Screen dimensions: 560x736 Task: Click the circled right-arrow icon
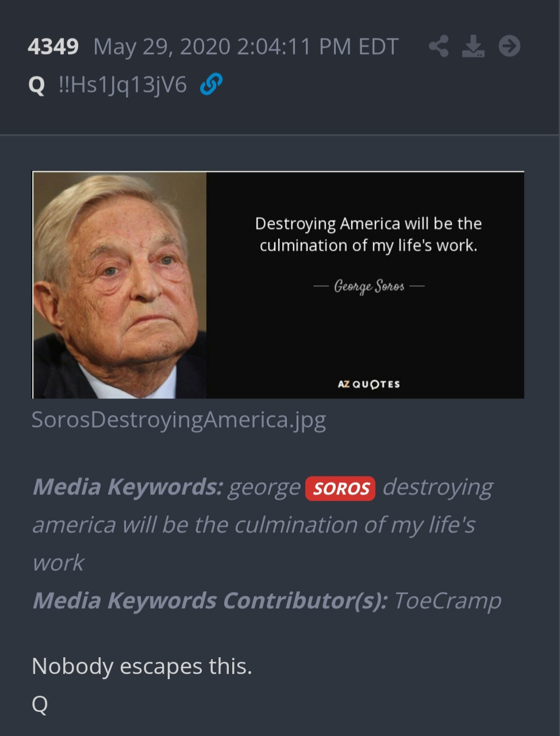(509, 46)
